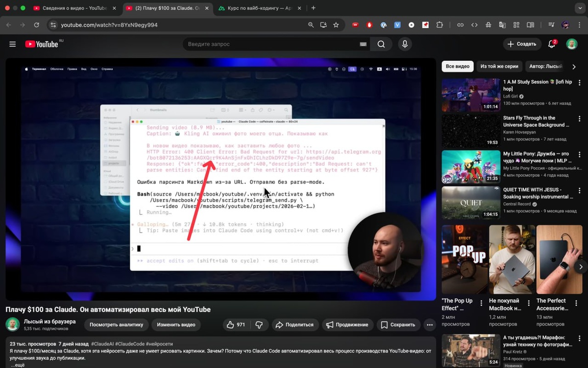The height and width of the screenshot is (368, 588).
Task: Open options for 1 A.M Study Session video
Action: pyautogui.click(x=580, y=83)
